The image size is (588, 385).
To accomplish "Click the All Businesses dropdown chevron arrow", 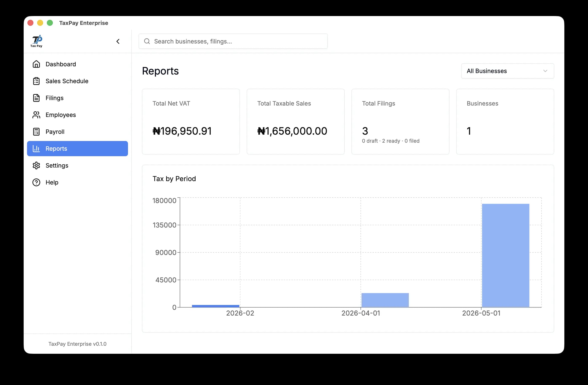I will click(545, 71).
